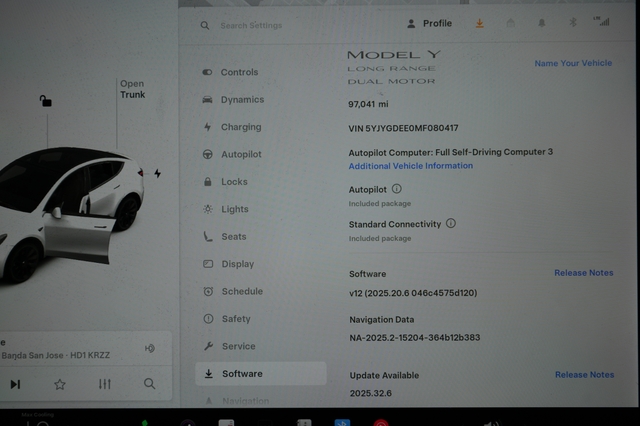
Task: Tap software version v12 (2025.20.6 046c4575d120)
Action: pyautogui.click(x=413, y=293)
